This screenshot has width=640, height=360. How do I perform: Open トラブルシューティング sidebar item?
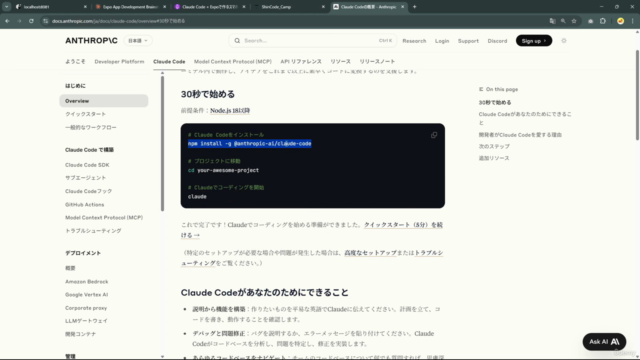93,231
